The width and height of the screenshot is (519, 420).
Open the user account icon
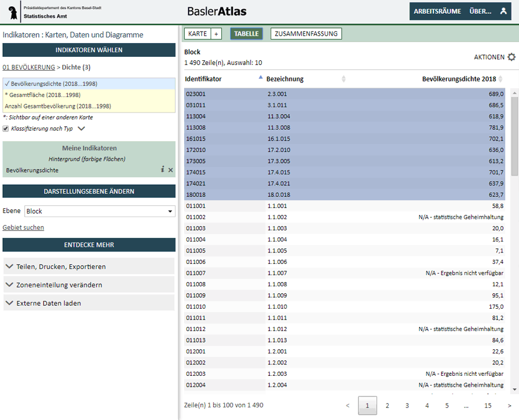pos(504,11)
